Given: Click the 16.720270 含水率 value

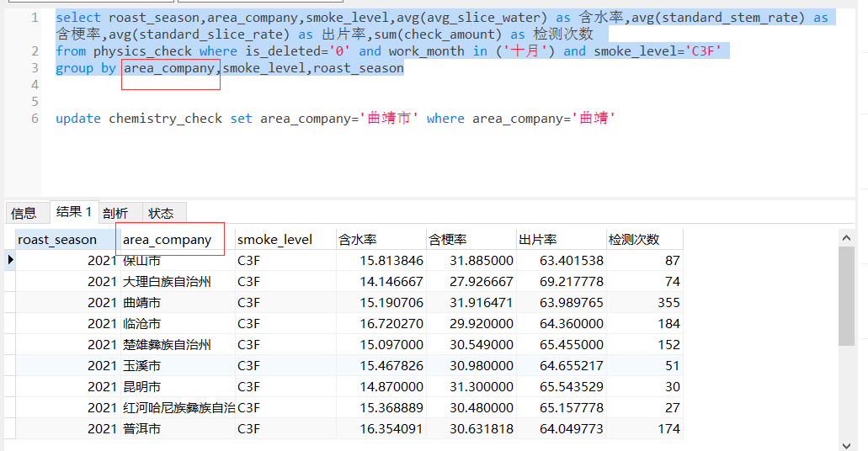Looking at the screenshot, I should pos(391,324).
